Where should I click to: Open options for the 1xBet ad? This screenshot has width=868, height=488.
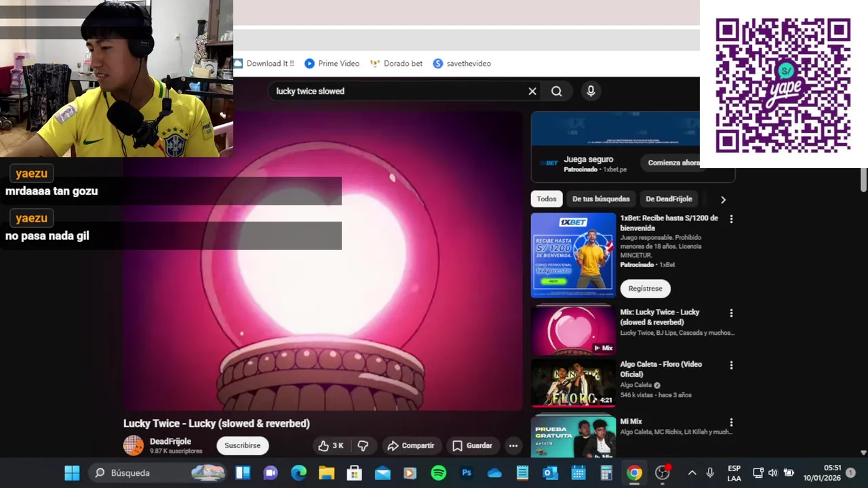731,219
